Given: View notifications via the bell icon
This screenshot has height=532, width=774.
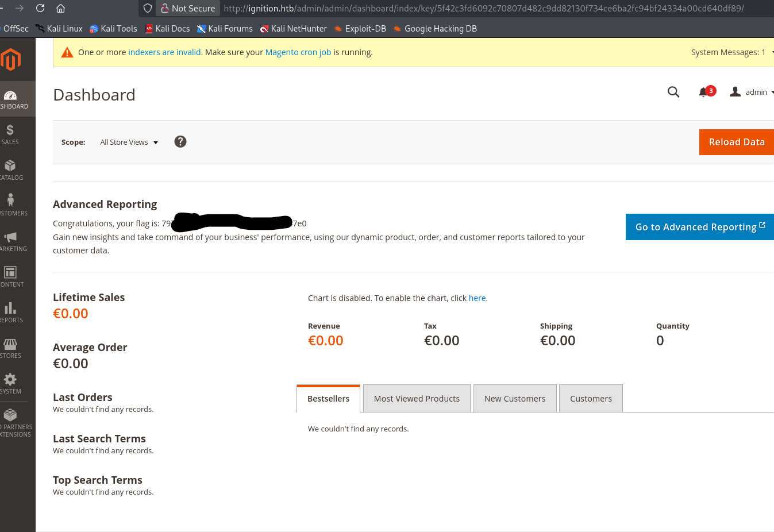Looking at the screenshot, I should (703, 91).
